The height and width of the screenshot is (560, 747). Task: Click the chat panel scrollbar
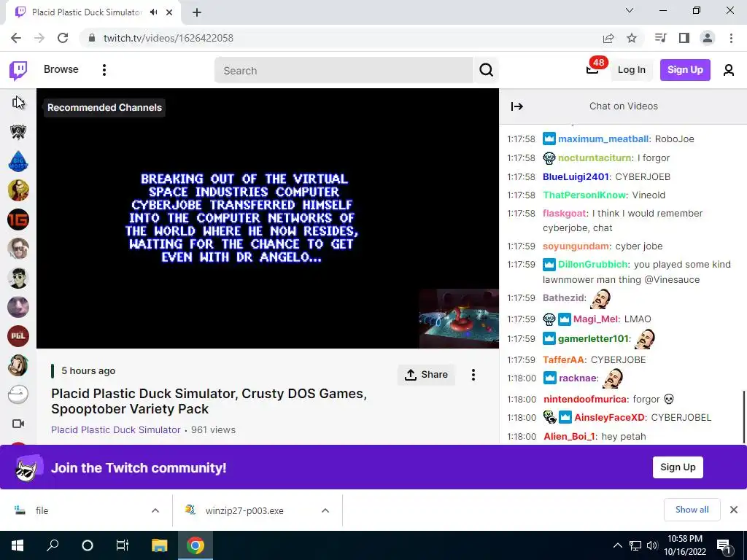tap(744, 416)
